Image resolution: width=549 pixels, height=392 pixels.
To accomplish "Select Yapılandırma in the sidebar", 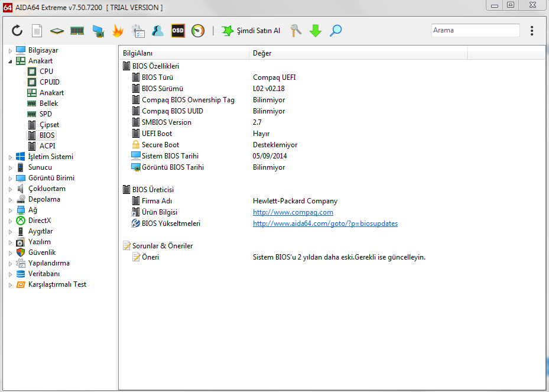I will (48, 263).
